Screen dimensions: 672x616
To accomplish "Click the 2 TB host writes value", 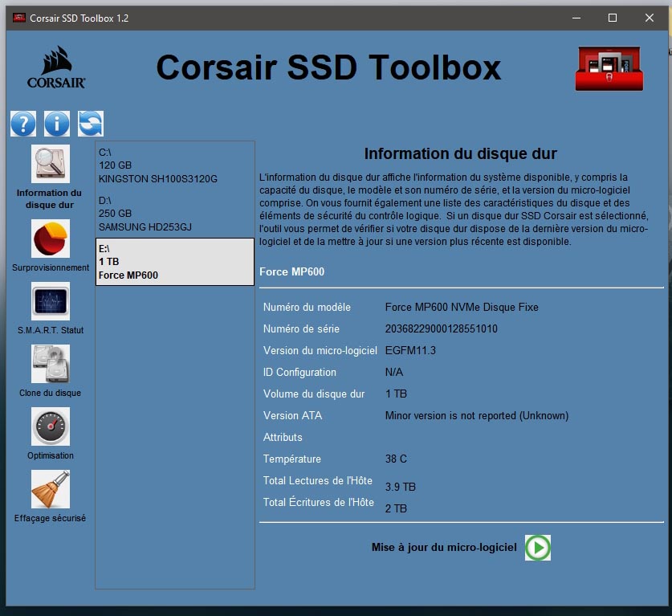I will (396, 509).
